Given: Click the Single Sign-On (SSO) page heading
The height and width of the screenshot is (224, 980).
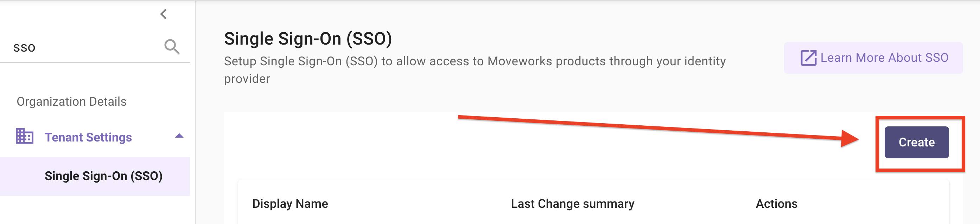Looking at the screenshot, I should point(308,39).
